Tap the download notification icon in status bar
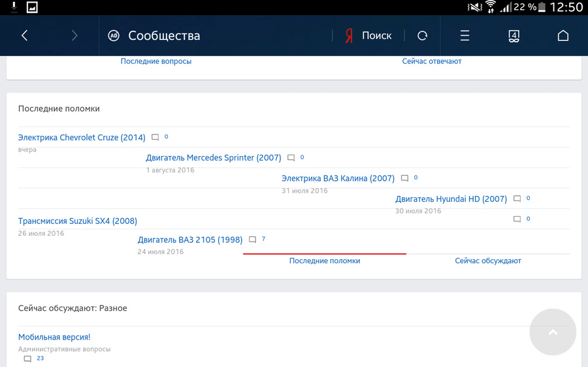This screenshot has height=367, width=588. [14, 7]
